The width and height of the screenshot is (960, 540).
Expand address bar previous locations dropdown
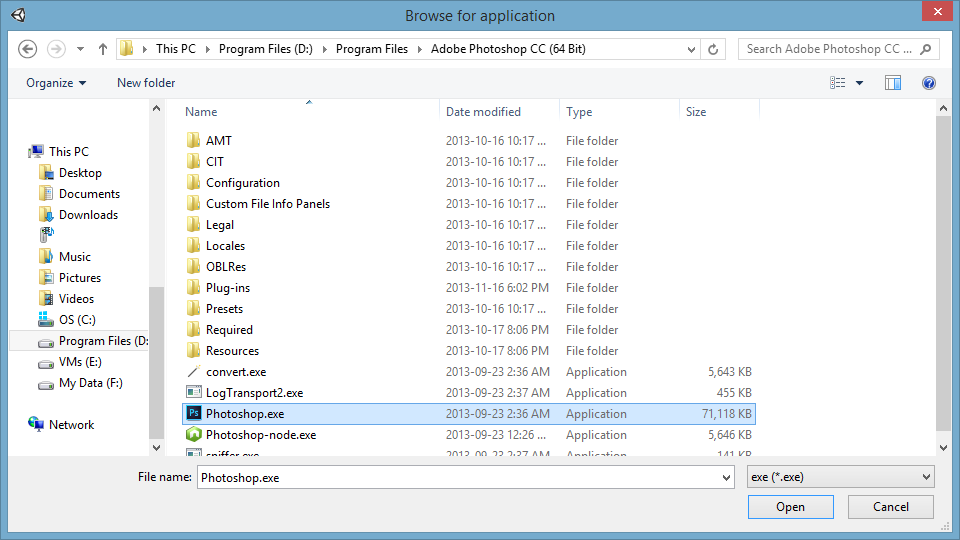(691, 49)
